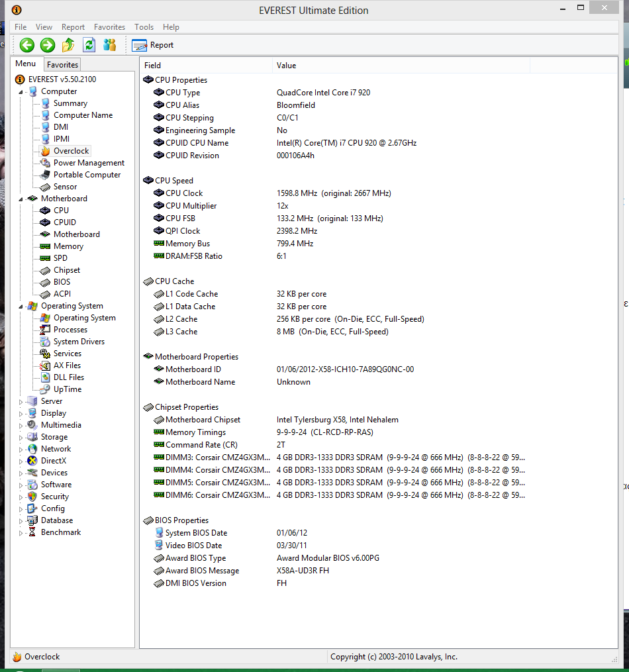The width and height of the screenshot is (629, 672).
Task: Open the Favorites menu
Action: [x=109, y=27]
